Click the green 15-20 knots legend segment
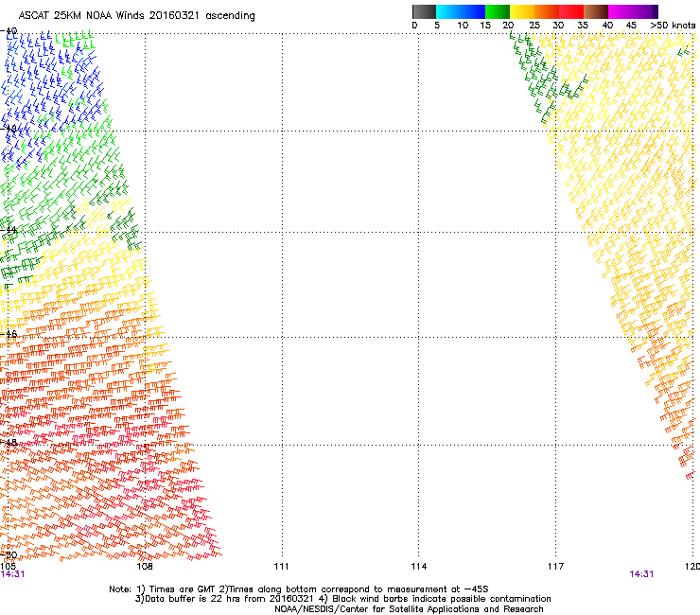This screenshot has width=700, height=615. [498, 11]
